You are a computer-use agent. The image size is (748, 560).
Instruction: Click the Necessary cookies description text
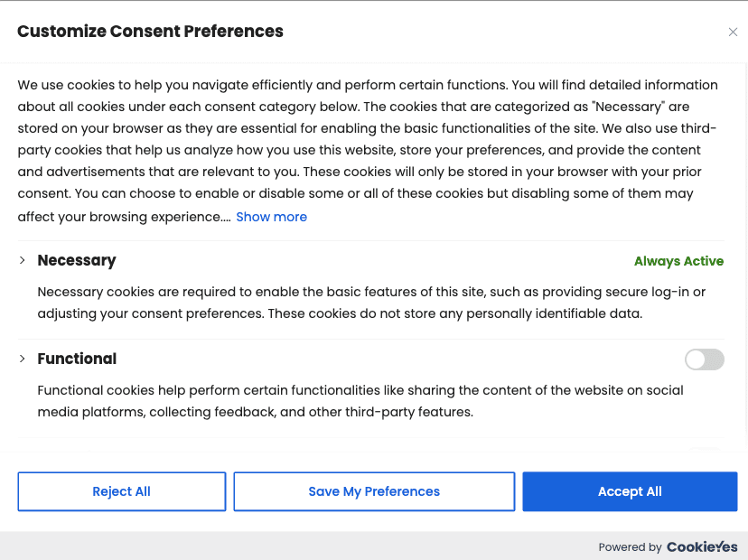tap(371, 303)
